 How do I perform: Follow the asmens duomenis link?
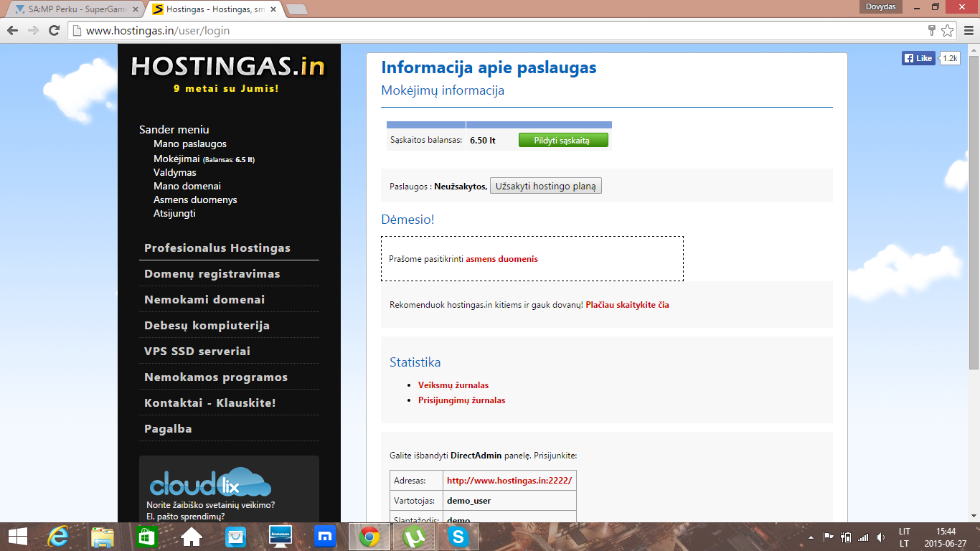tap(501, 259)
